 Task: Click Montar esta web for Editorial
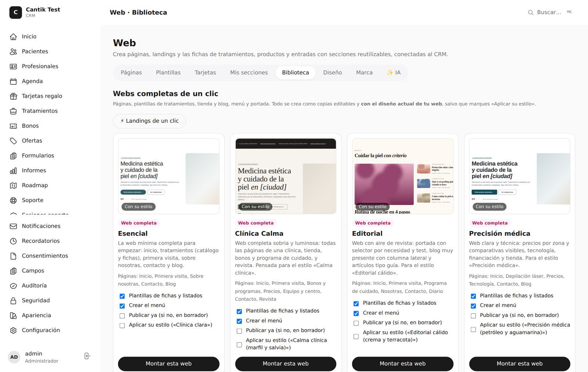tap(403, 364)
